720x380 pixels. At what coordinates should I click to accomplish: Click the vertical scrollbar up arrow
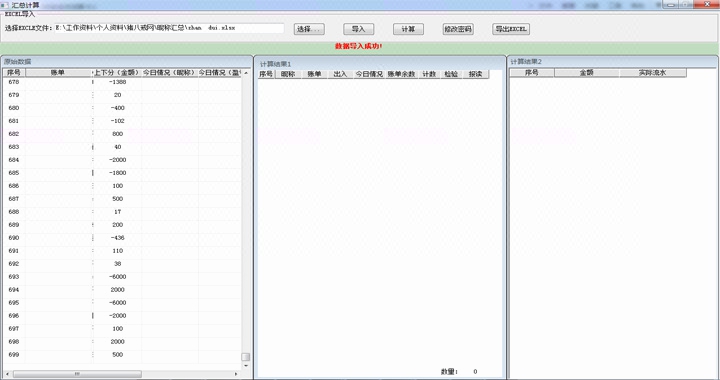click(x=246, y=73)
